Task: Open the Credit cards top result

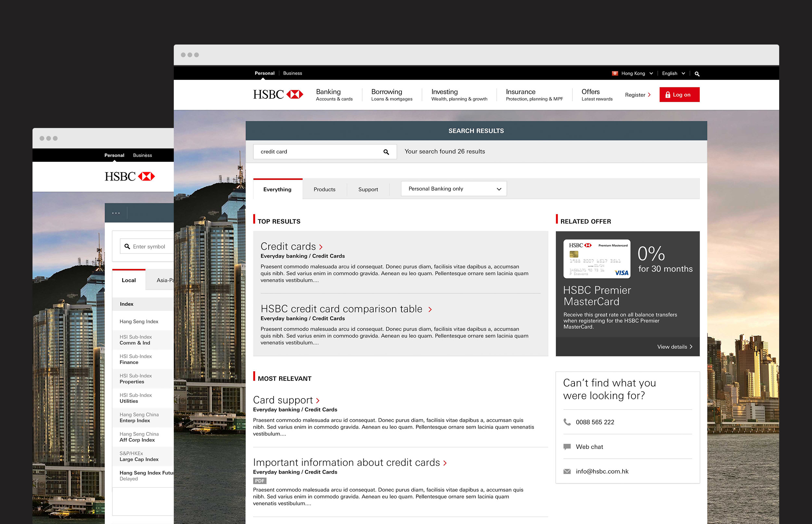Action: 288,246
